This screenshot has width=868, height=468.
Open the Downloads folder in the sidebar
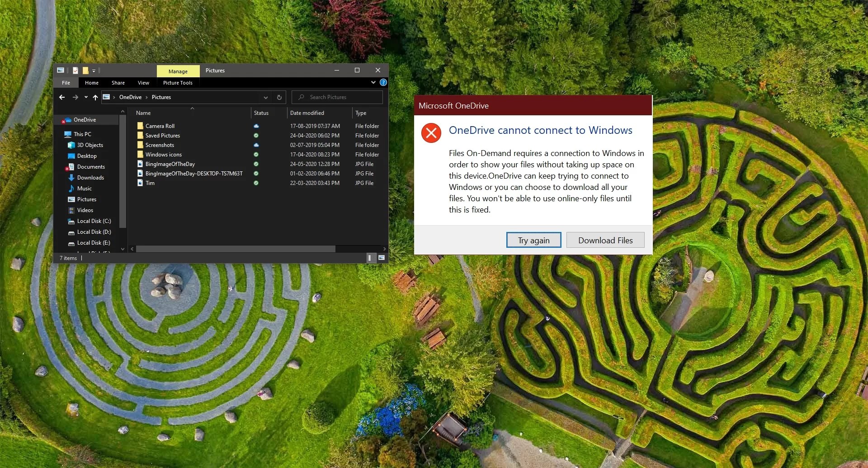click(x=90, y=177)
